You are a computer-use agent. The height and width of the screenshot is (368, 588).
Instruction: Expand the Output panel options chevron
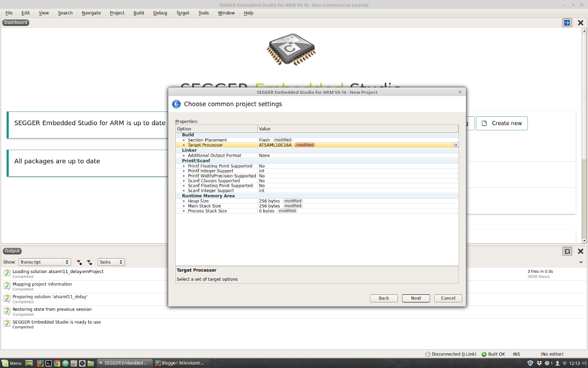pyautogui.click(x=581, y=262)
